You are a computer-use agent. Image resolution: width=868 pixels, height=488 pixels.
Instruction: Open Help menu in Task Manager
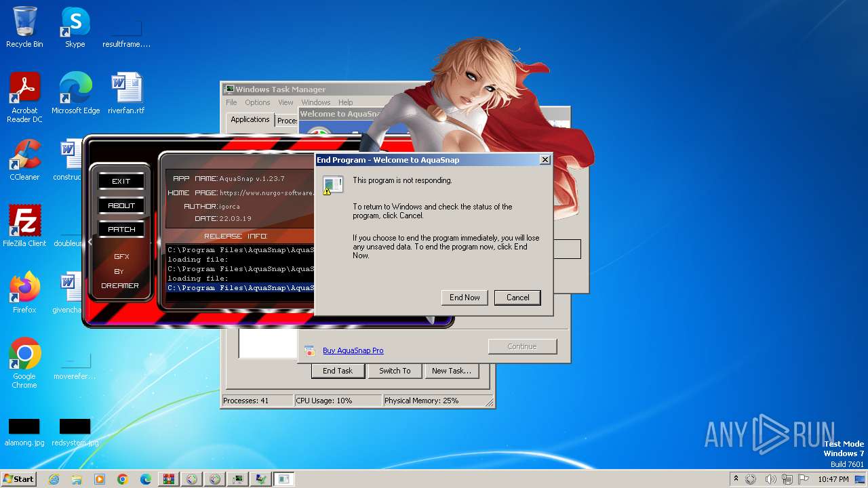346,102
